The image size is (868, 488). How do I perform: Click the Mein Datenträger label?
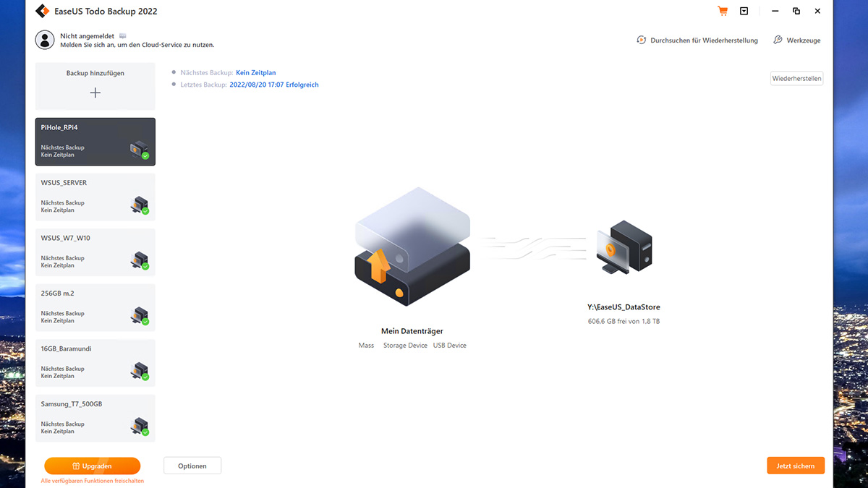coord(412,331)
